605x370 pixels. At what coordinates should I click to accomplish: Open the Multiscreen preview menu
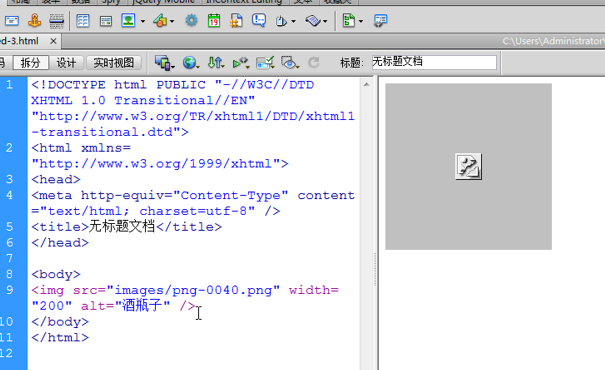pyautogui.click(x=165, y=63)
